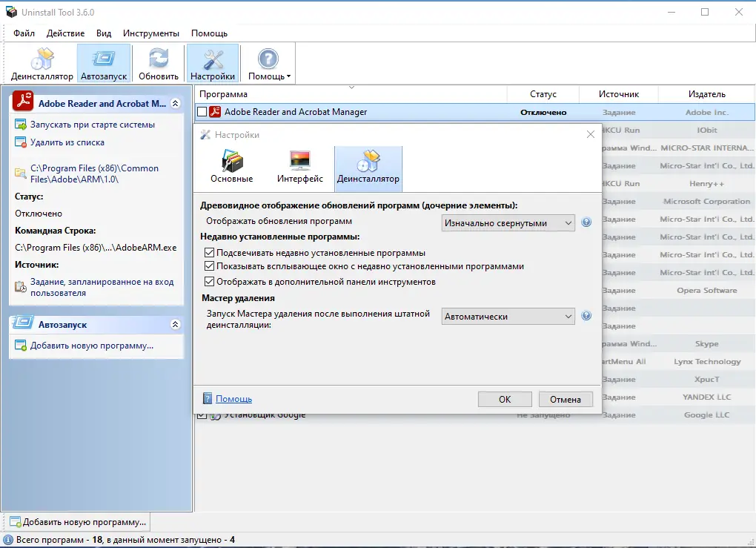This screenshot has height=548, width=756.
Task: Click the XpucT publisher cell
Action: coord(707,379)
